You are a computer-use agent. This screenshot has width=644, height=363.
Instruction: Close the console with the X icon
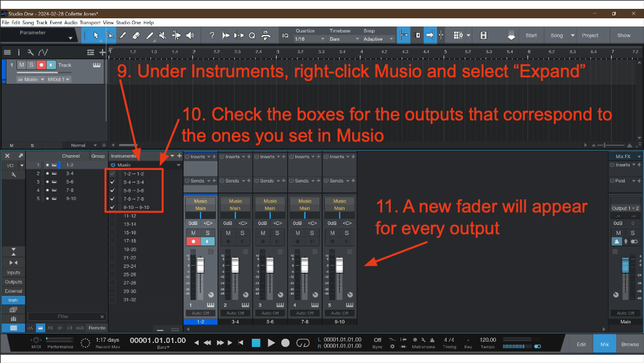pyautogui.click(x=7, y=156)
